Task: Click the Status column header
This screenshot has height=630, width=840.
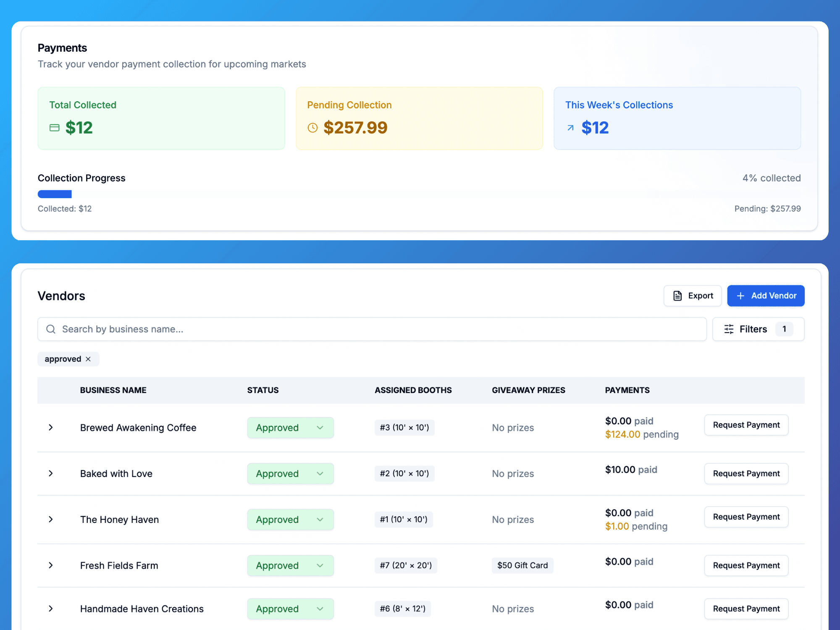Action: [263, 390]
